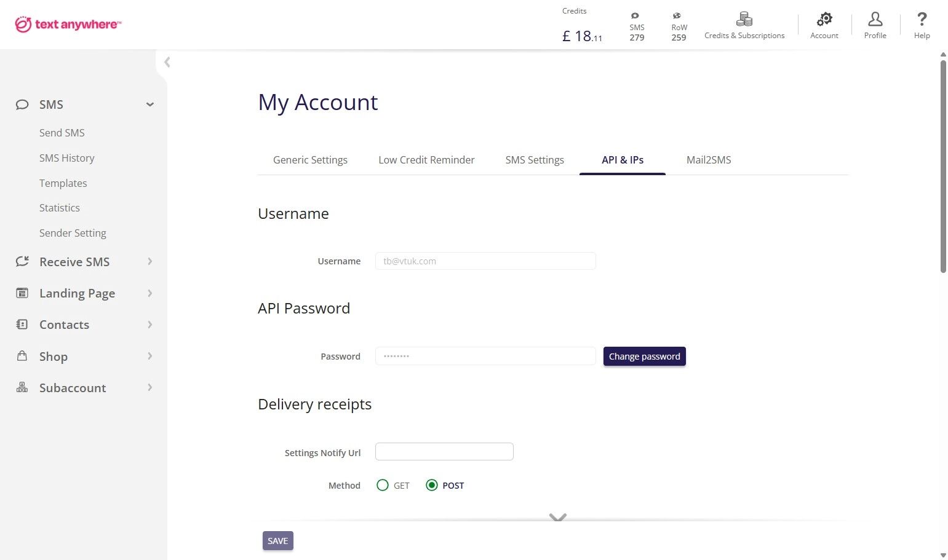Open the Profile person icon
This screenshot has height=560, width=948.
(875, 19)
